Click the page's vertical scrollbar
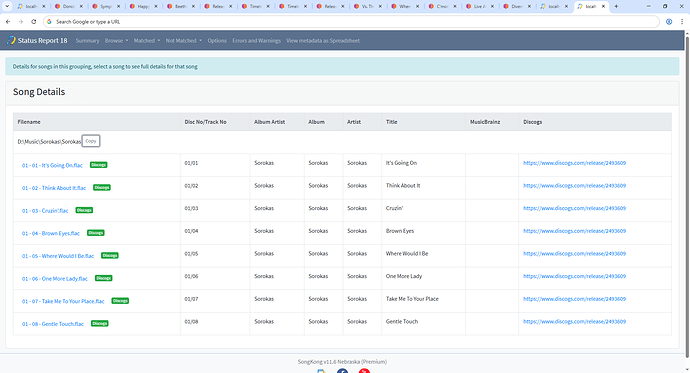Screen dimensions: 690x373 (x=687, y=196)
